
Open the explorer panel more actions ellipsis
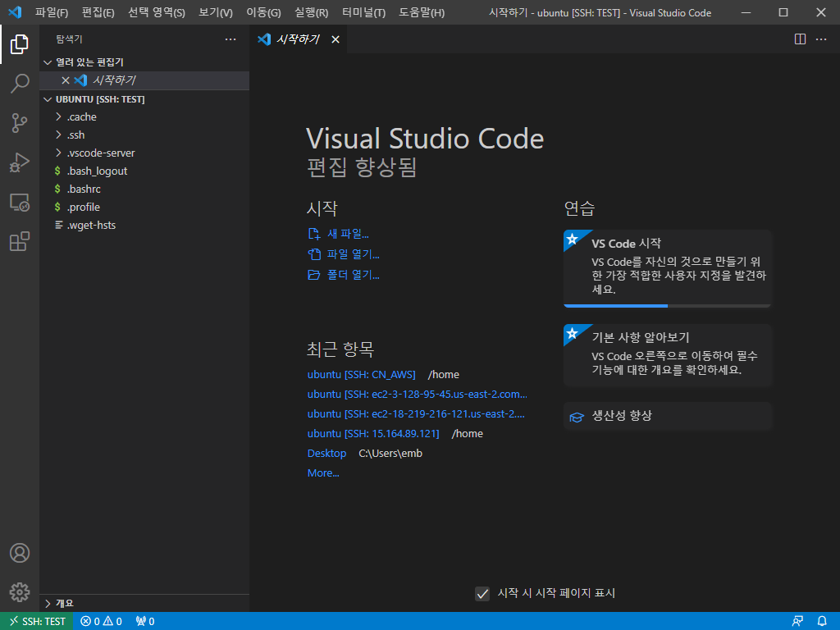point(231,39)
